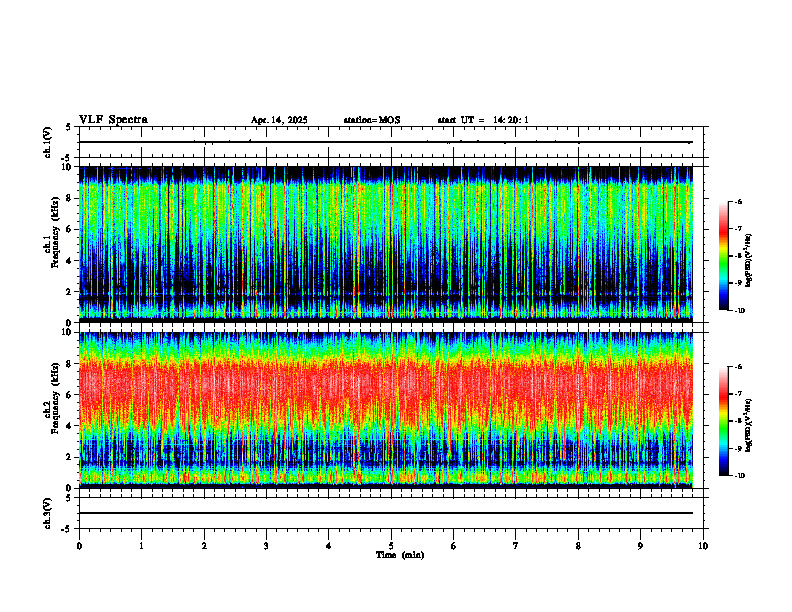Click the "-10" tick on ch.1 color bar
Viewport: 792px width, 612px height.
click(740, 311)
